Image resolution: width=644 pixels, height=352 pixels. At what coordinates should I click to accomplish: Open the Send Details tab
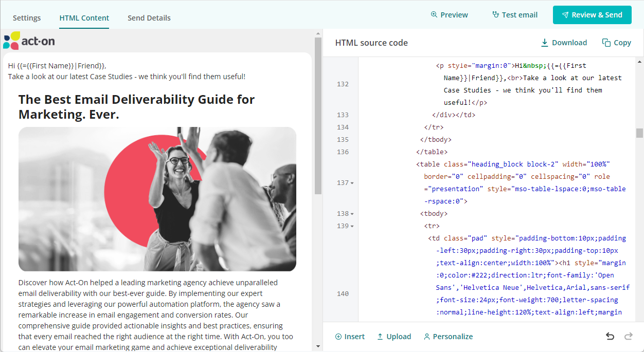pos(149,18)
